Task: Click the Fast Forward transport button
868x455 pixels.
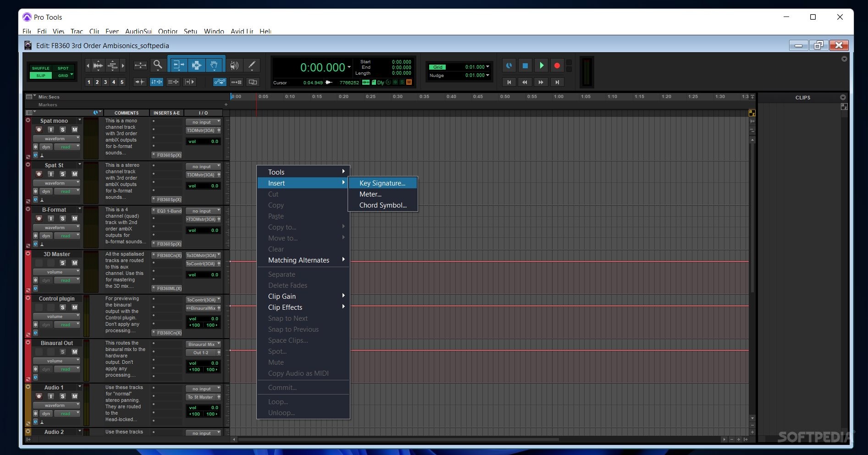Action: 541,82
